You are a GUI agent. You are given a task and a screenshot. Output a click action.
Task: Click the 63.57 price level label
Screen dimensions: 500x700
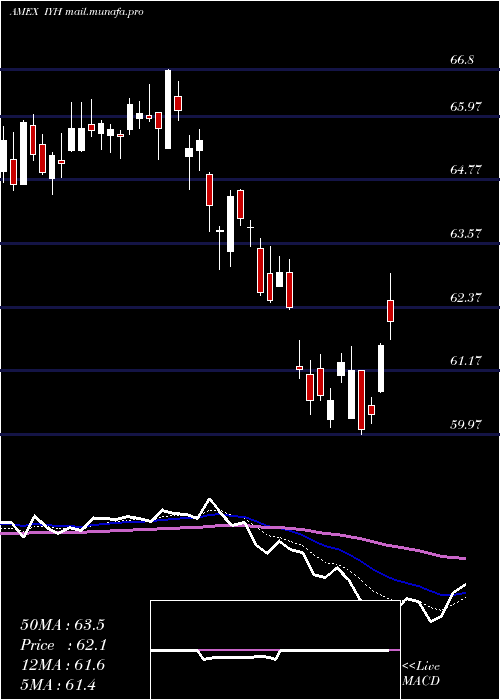(x=466, y=233)
